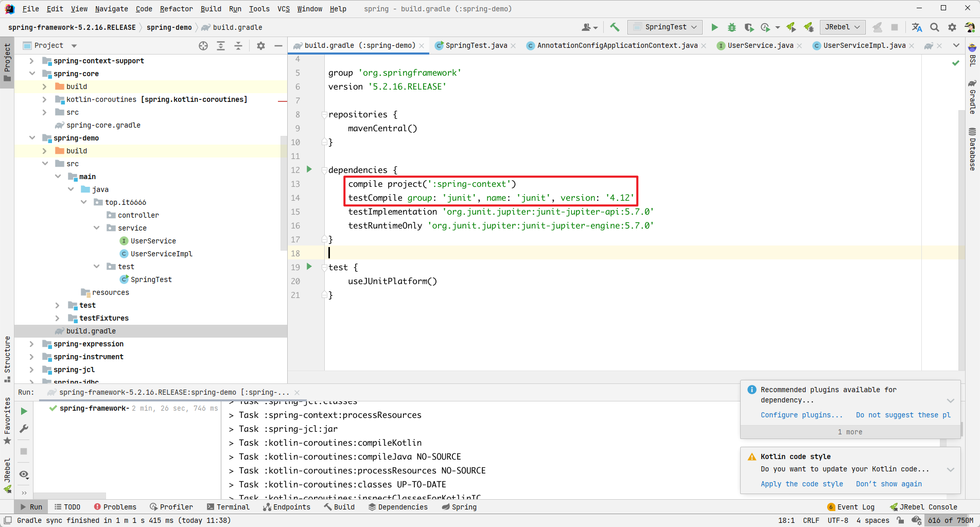The height and width of the screenshot is (527, 980).
Task: Rerun the Gradle task in Run panel
Action: click(24, 411)
